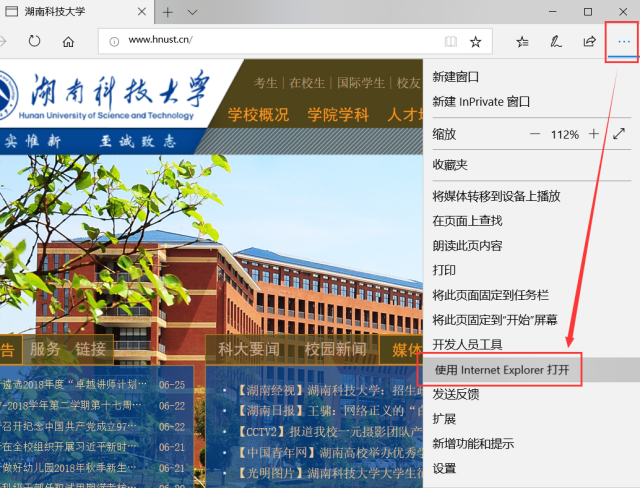Viewport: 640px width, 488px height.
Task: Click the refresh page icon
Action: pyautogui.click(x=34, y=42)
